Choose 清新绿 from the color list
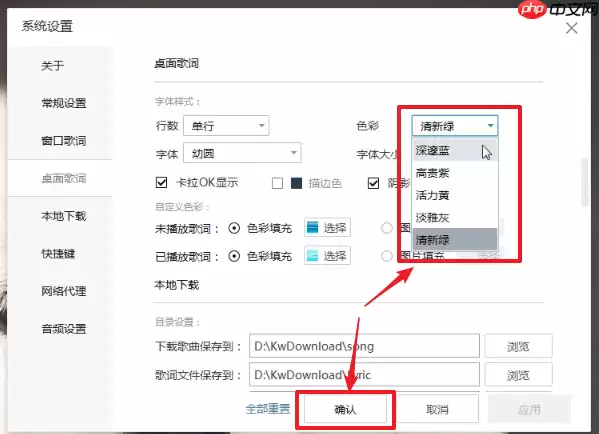 point(455,240)
